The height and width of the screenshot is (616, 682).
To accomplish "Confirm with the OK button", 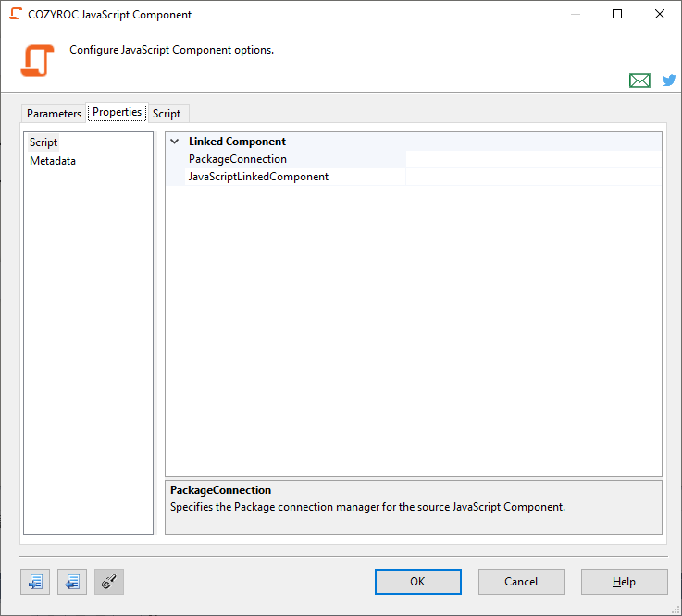I will (418, 582).
